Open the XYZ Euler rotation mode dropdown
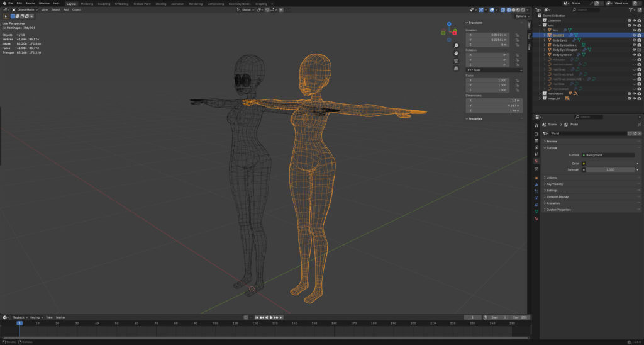Screen dimensions: 644x345 click(494, 70)
